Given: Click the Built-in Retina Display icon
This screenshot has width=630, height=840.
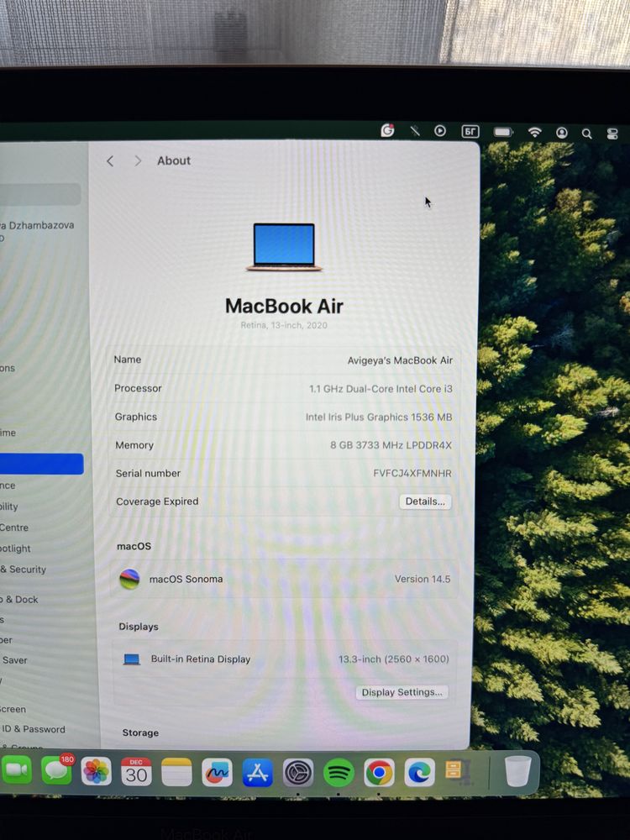Looking at the screenshot, I should pos(132,659).
